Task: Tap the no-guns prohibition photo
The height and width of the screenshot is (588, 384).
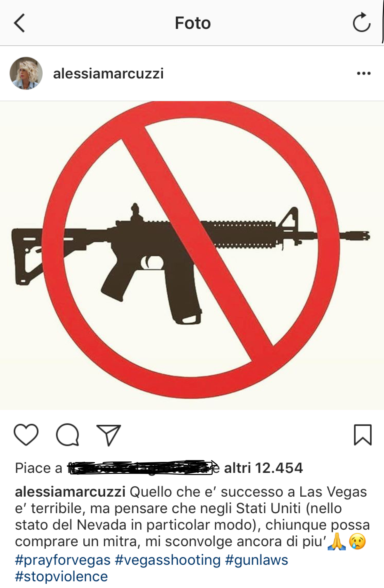Action: 192,255
